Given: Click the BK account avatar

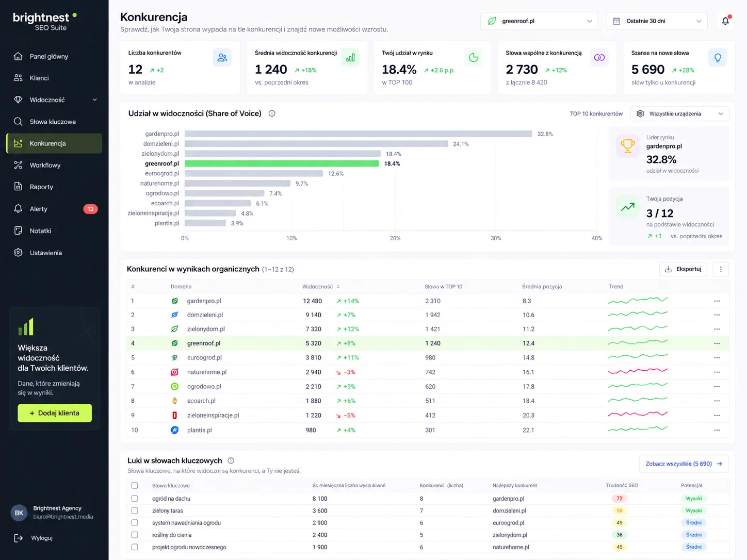Looking at the screenshot, I should click(x=19, y=513).
